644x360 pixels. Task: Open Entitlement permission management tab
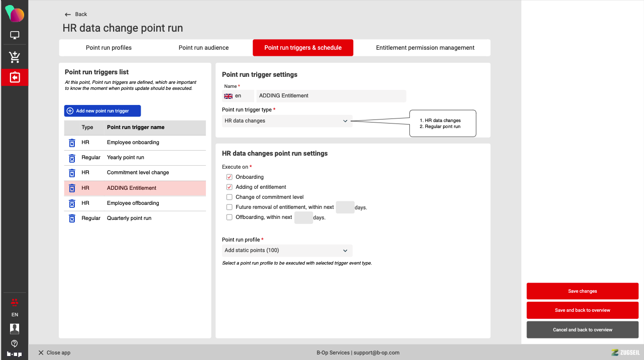tap(425, 48)
